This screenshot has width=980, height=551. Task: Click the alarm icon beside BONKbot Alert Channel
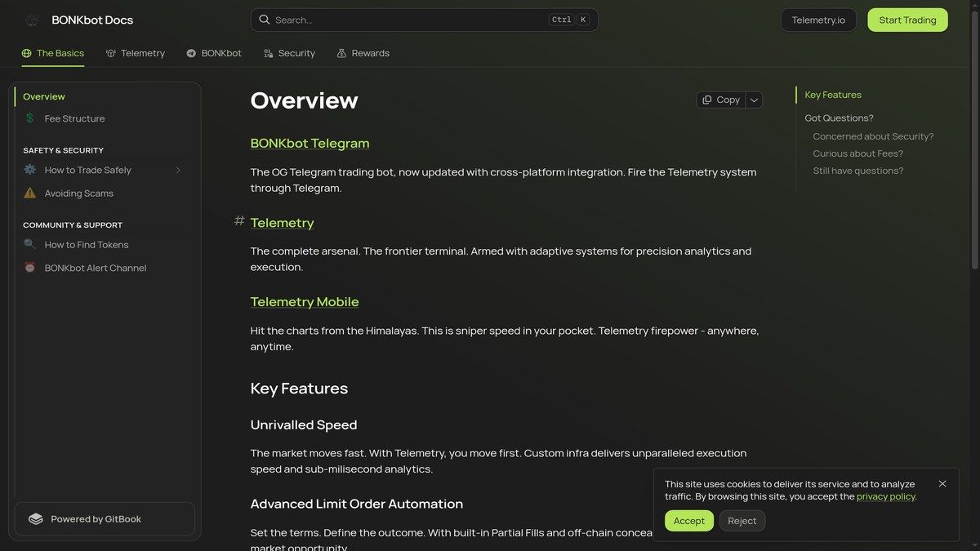click(x=28, y=268)
